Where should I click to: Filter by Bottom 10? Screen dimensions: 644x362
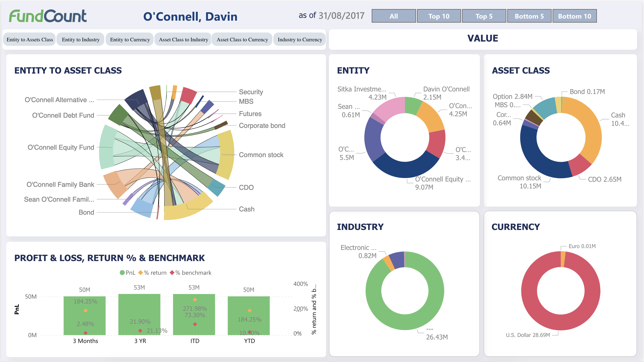coord(574,16)
